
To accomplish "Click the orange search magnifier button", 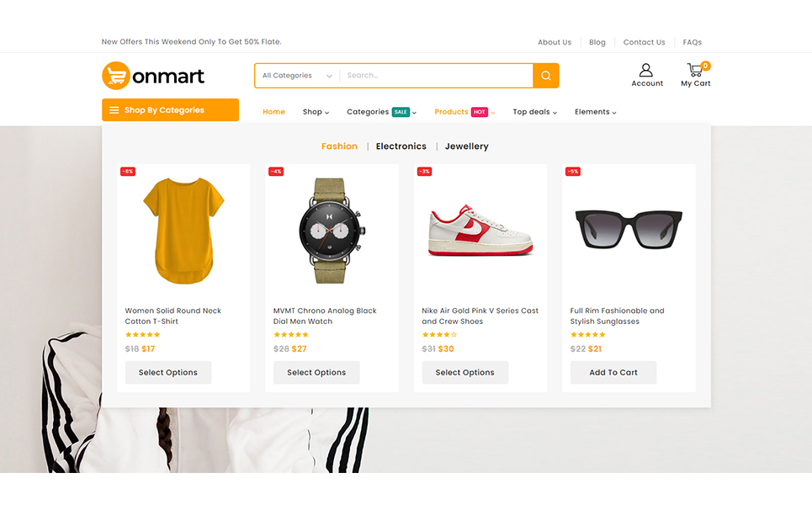I will click(x=545, y=76).
